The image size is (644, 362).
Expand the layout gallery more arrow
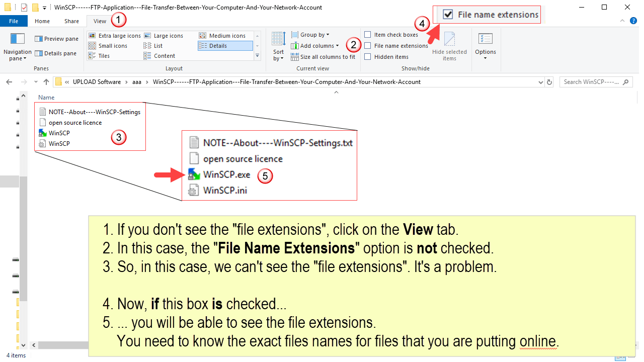258,55
